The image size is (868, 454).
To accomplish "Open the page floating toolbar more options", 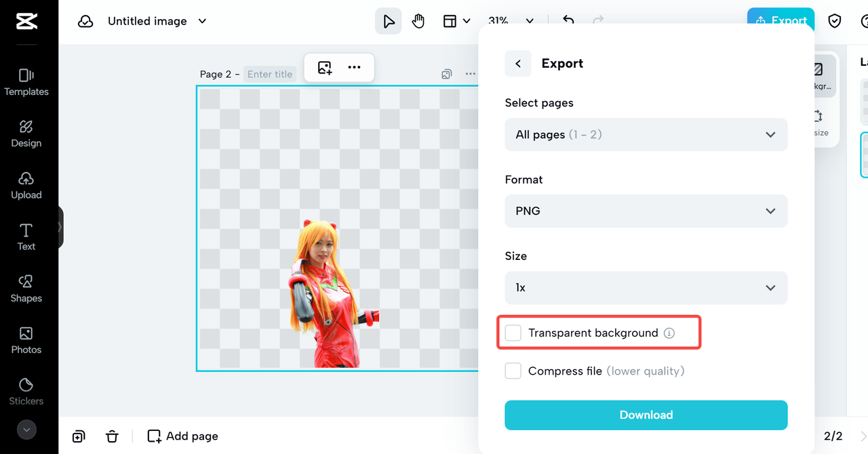I will tap(354, 67).
